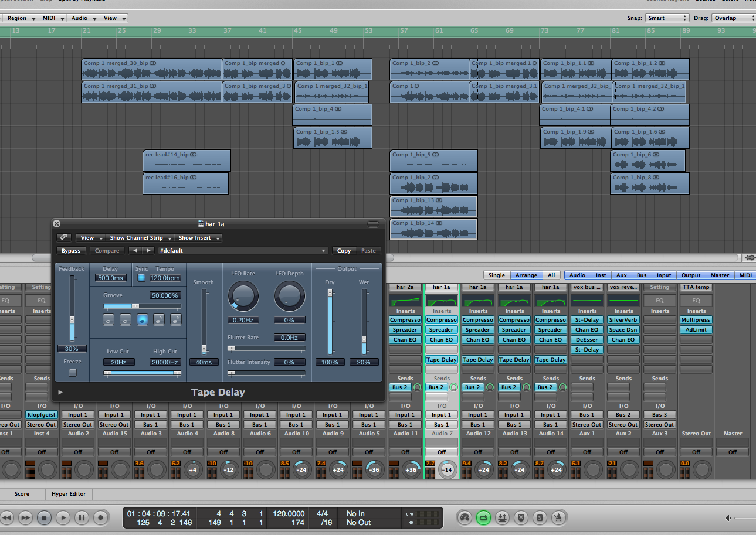Toggle Bypass on the Tape Delay plugin
The height and width of the screenshot is (535, 756).
pos(71,251)
